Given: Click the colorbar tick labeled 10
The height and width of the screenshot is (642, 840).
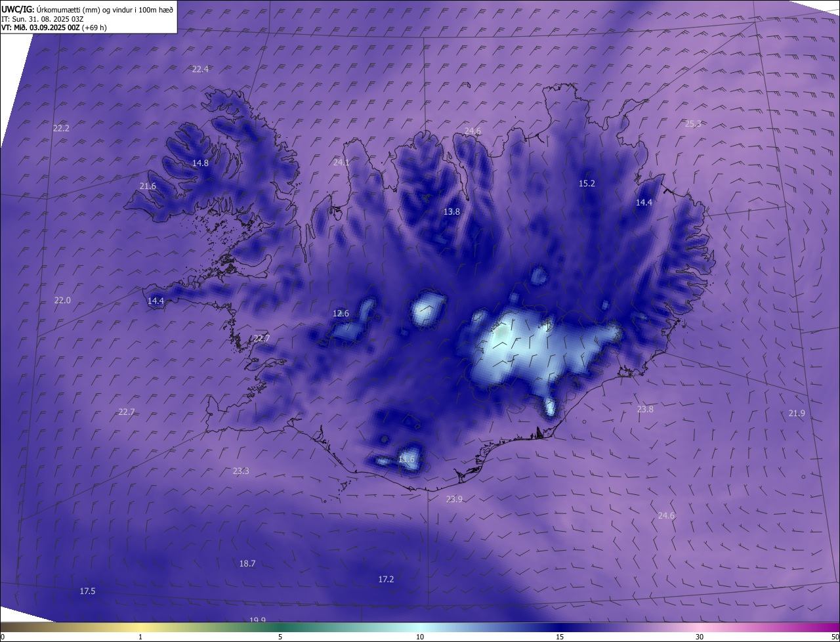Looking at the screenshot, I should (x=420, y=637).
